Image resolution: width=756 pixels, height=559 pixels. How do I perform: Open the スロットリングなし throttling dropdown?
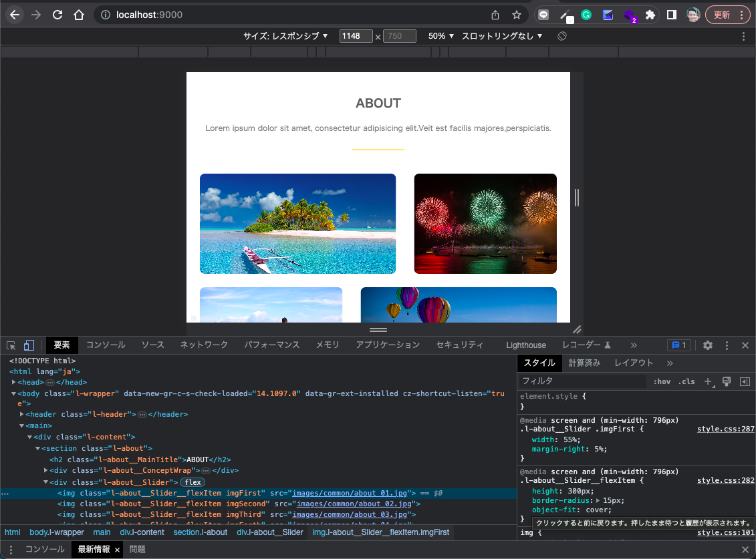(x=502, y=36)
